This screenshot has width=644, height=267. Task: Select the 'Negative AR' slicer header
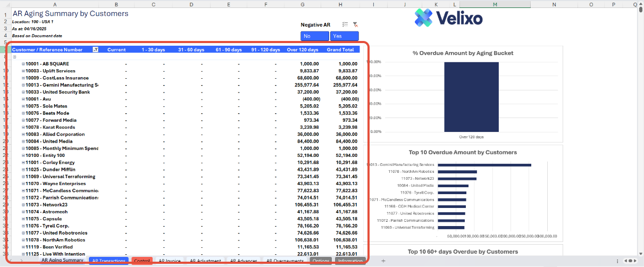(315, 24)
